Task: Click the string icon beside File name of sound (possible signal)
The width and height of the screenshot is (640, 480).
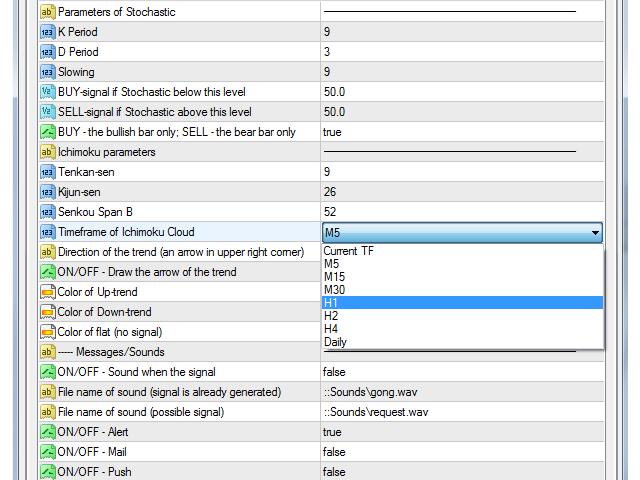Action: pos(47,412)
